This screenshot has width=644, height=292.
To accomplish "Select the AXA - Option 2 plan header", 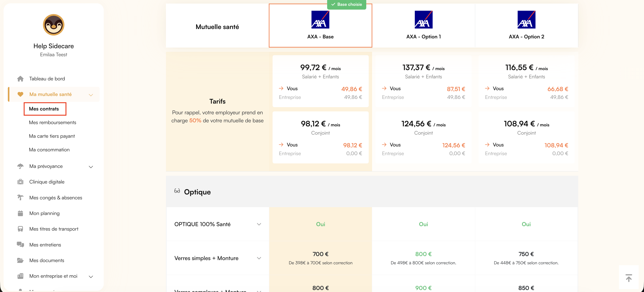I will (526, 25).
